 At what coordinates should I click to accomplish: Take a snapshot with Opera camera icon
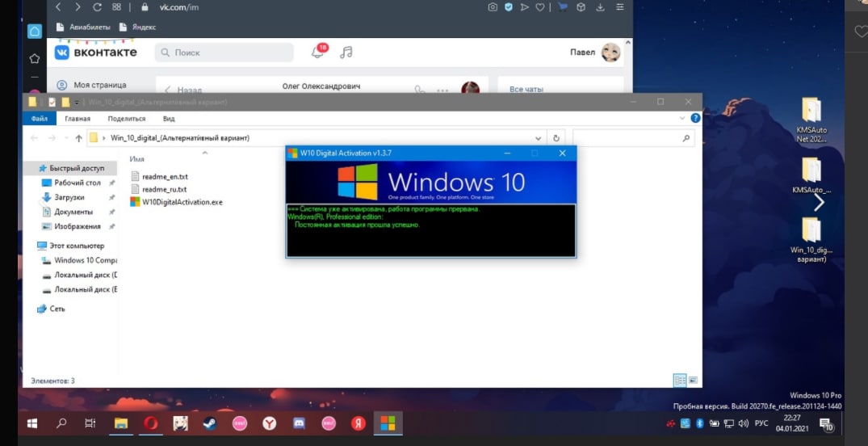492,7
